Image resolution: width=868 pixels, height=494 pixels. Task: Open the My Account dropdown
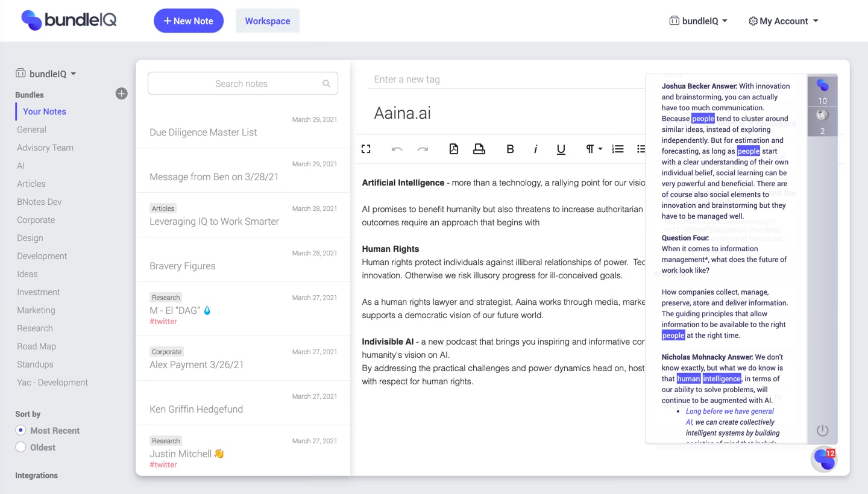point(783,20)
